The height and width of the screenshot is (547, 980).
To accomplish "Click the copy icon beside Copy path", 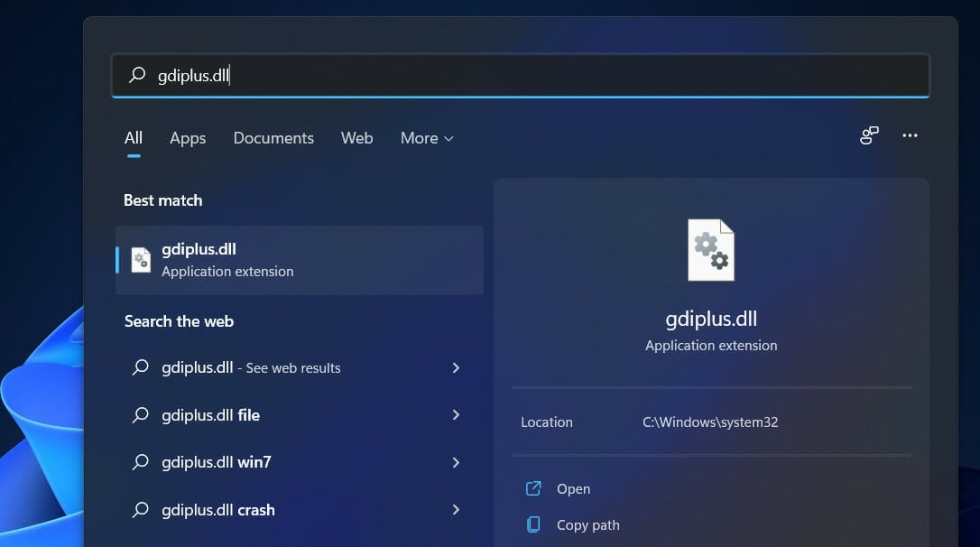I will [x=534, y=524].
